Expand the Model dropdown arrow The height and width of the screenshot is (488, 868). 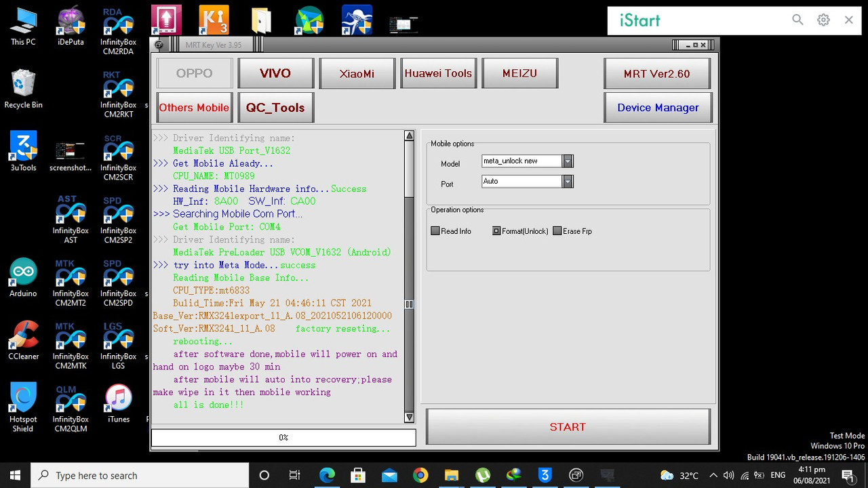tap(568, 161)
